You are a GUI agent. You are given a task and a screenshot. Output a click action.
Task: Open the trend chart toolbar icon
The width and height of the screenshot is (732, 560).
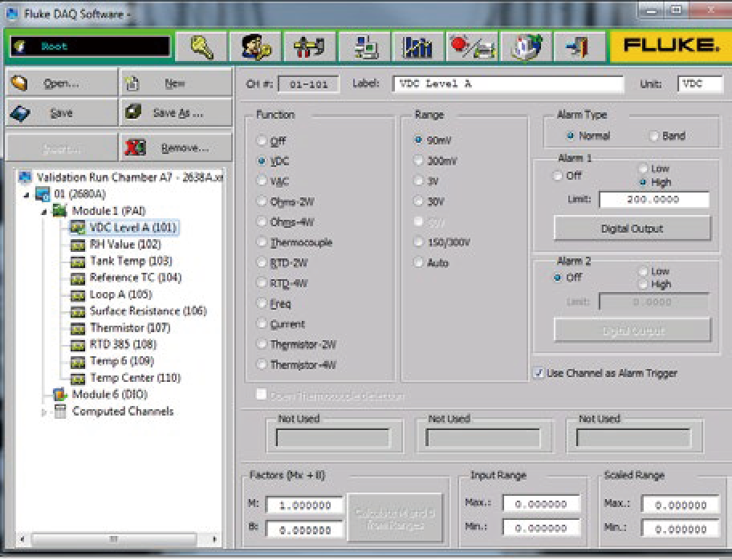click(x=418, y=47)
